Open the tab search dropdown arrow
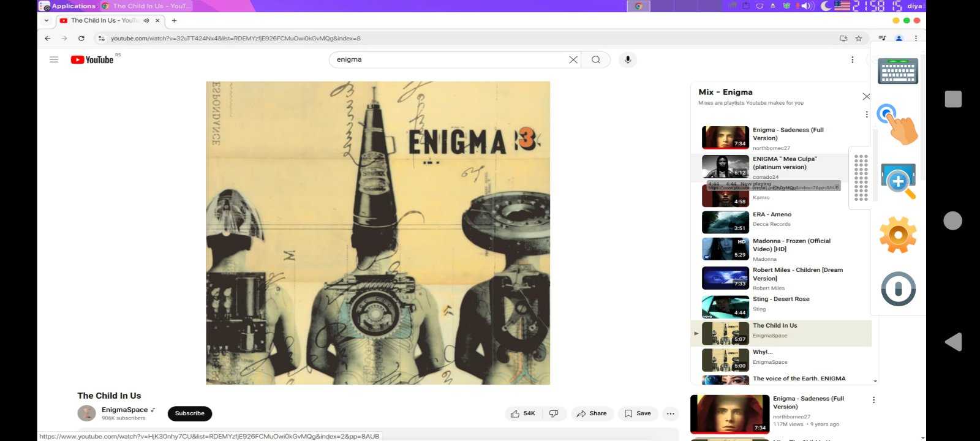 click(47, 20)
